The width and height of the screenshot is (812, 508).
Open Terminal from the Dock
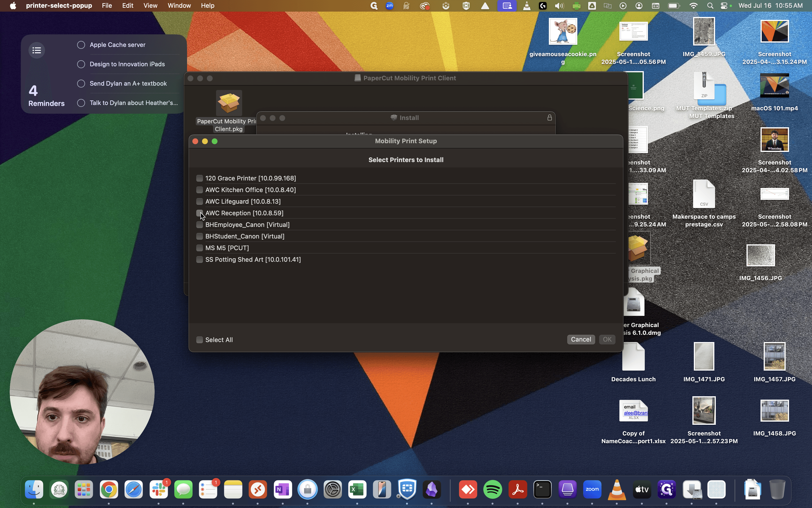tap(543, 490)
